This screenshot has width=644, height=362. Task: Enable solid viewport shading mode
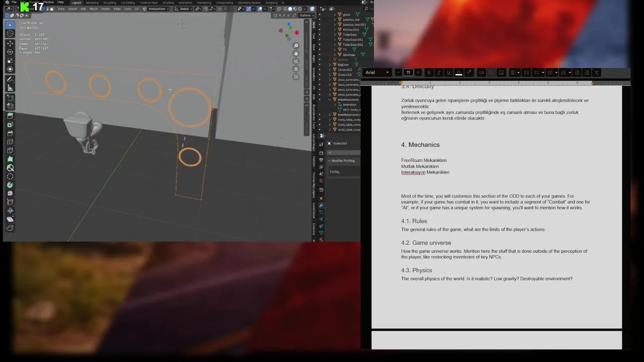(x=290, y=9)
